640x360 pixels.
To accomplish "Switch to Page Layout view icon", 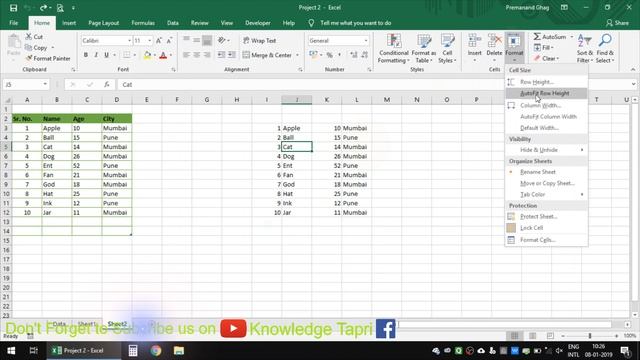I will tap(532, 336).
